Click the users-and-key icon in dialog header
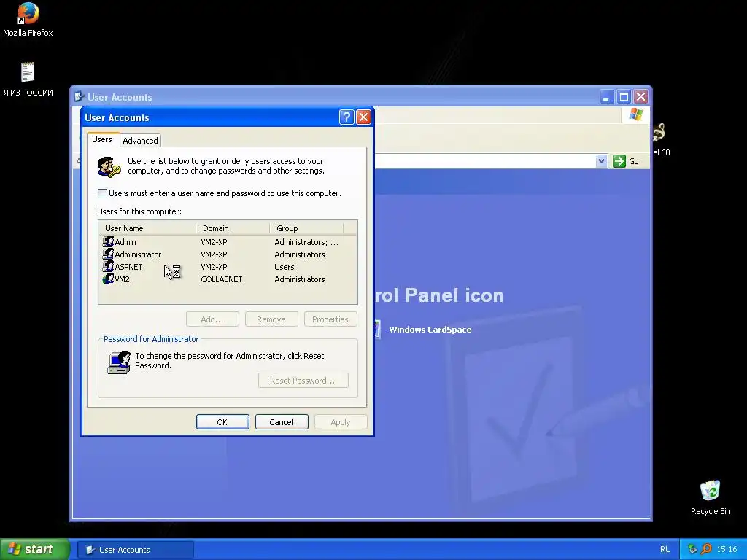This screenshot has width=747, height=560. pos(109,167)
